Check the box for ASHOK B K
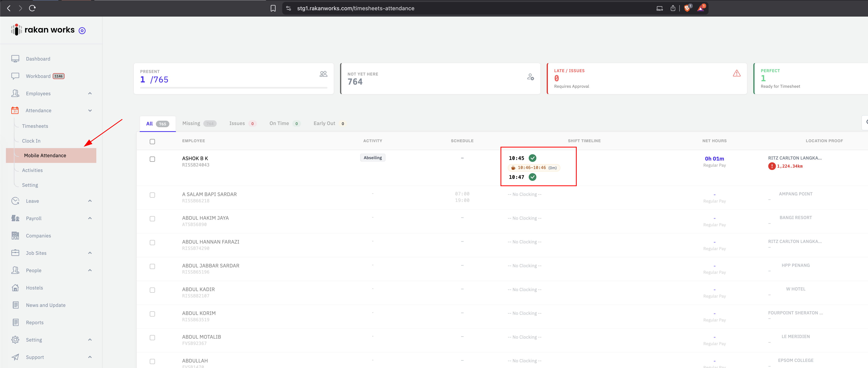 pos(152,159)
